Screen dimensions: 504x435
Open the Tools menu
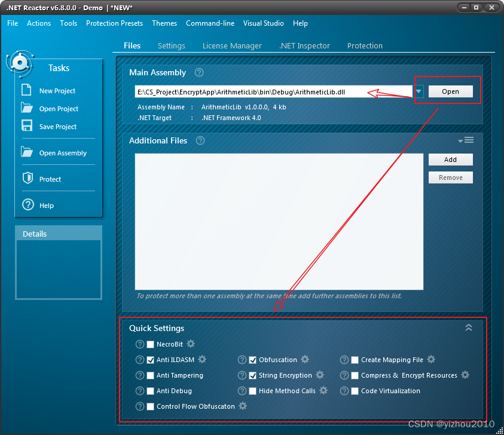[x=69, y=23]
